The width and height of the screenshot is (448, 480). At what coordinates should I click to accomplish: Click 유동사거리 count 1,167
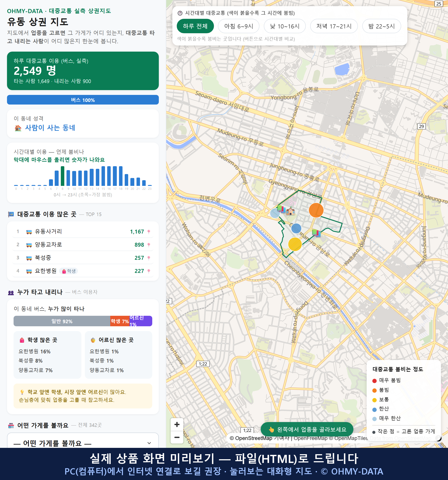point(137,232)
